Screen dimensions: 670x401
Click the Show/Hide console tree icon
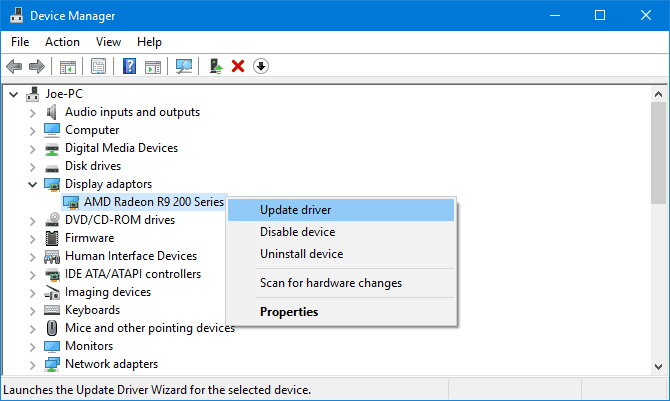[68, 67]
